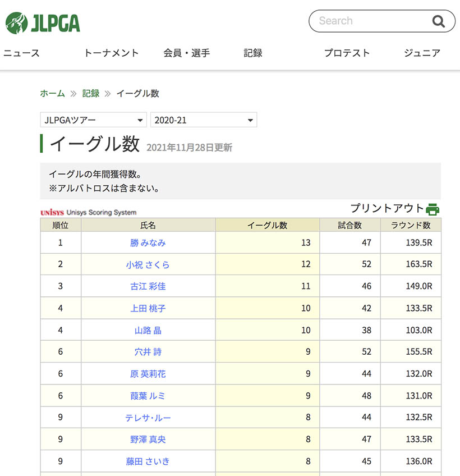The image size is (460, 476).
Task: Select the ジュニア menu item
Action: [422, 53]
